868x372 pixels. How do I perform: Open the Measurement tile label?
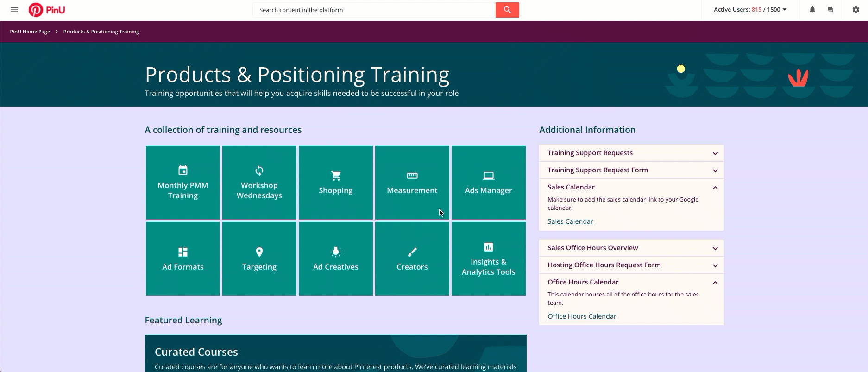pyautogui.click(x=412, y=190)
